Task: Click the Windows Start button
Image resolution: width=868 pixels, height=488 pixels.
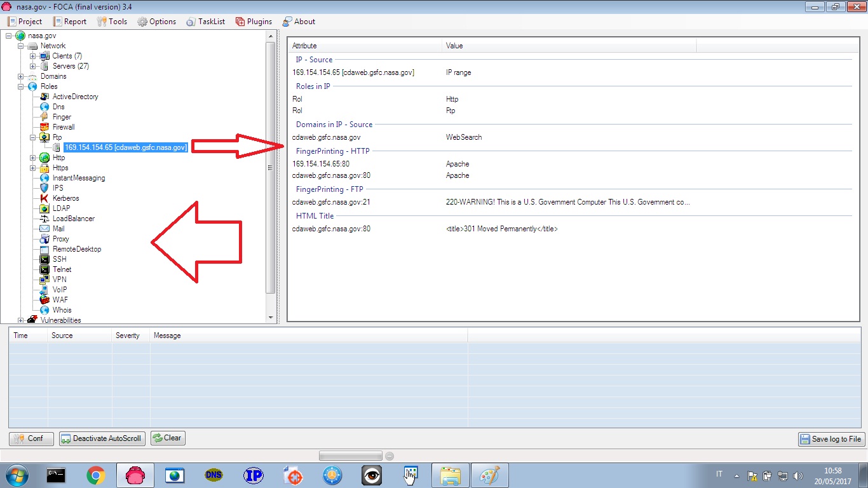Action: click(x=17, y=475)
